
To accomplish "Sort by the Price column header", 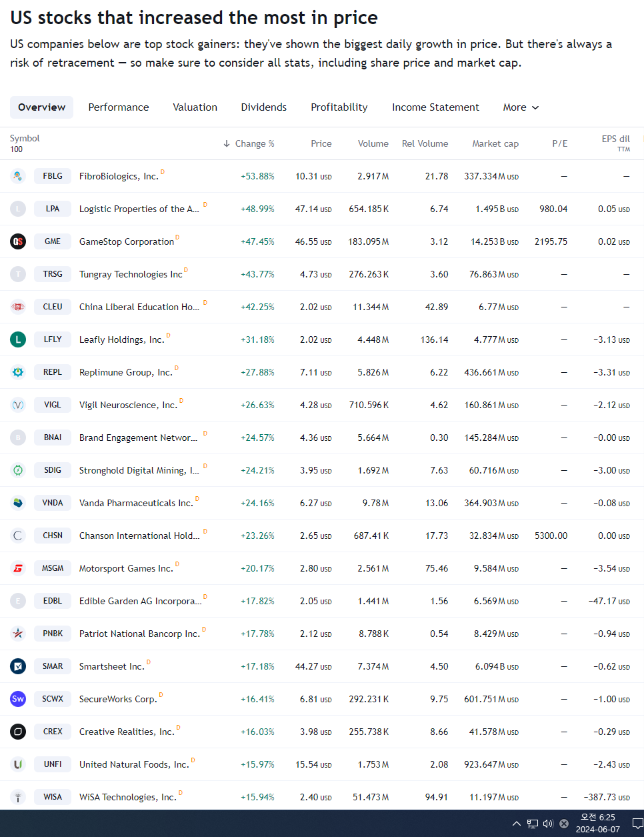I will (321, 143).
